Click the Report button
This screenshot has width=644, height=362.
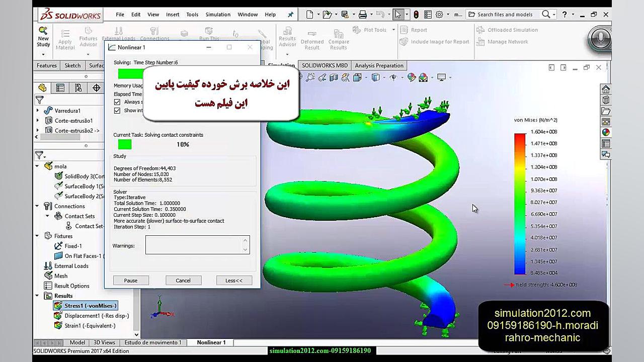pyautogui.click(x=414, y=30)
